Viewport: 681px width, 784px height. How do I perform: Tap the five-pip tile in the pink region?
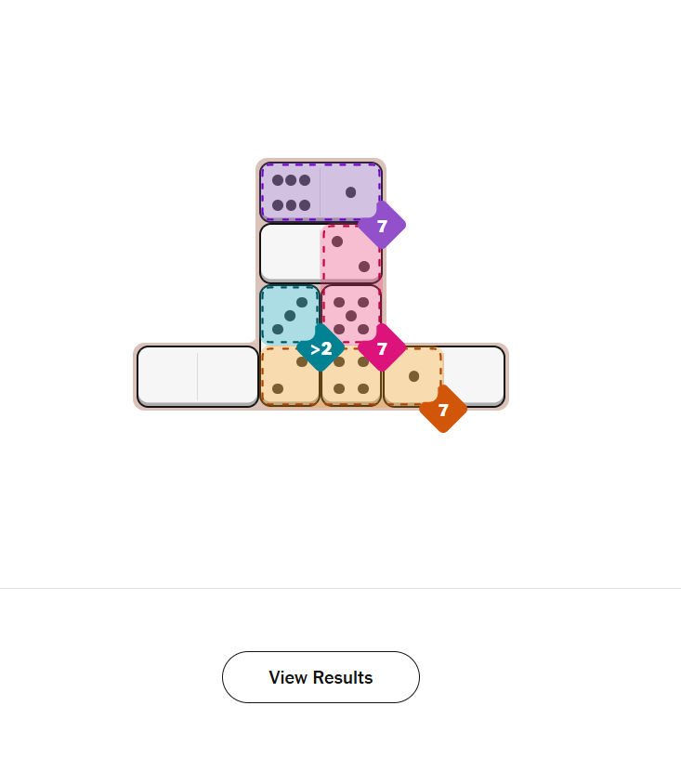click(x=351, y=314)
